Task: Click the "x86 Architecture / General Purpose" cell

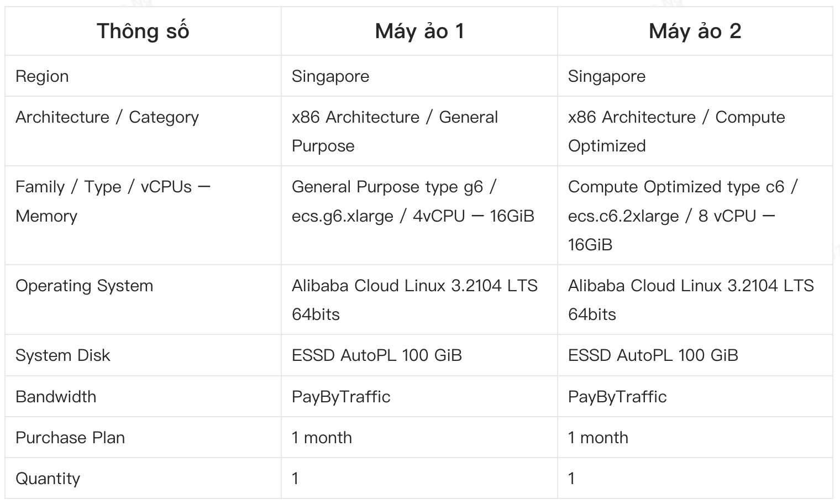Action: pos(395,132)
